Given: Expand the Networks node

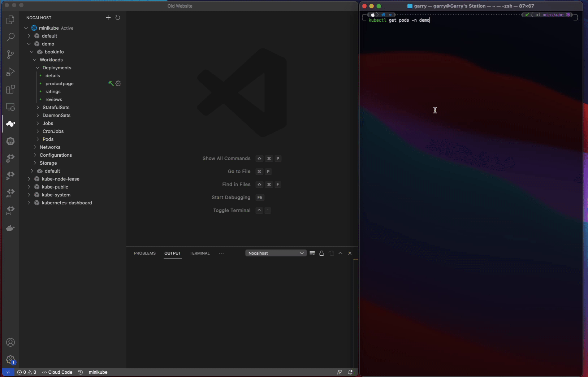Looking at the screenshot, I should click(x=35, y=147).
